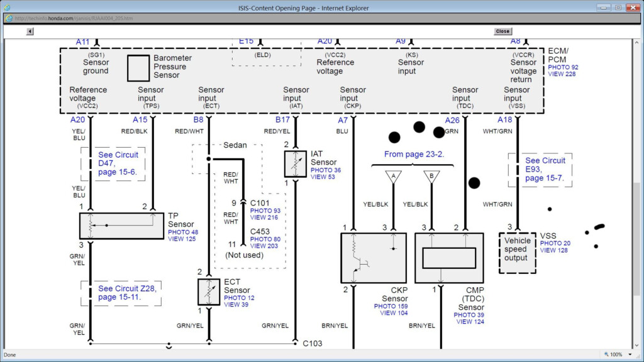Image resolution: width=644 pixels, height=362 pixels.
Task: Open C101 PHOTO 93 link
Action: pyautogui.click(x=265, y=211)
